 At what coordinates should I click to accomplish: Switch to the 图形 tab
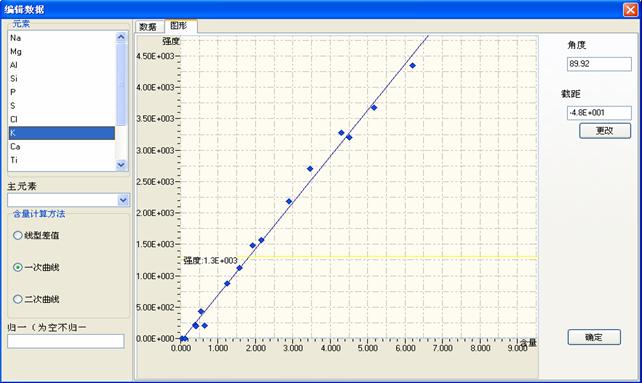pos(179,26)
